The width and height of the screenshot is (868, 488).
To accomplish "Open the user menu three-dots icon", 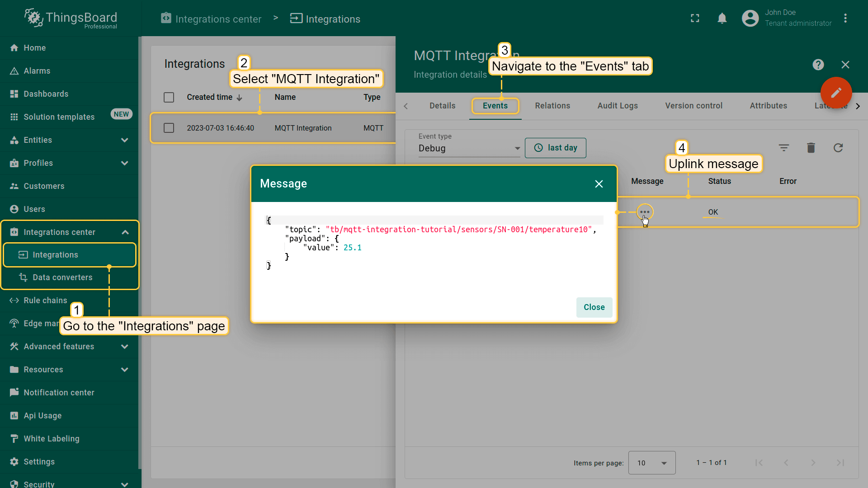I will coord(845,19).
